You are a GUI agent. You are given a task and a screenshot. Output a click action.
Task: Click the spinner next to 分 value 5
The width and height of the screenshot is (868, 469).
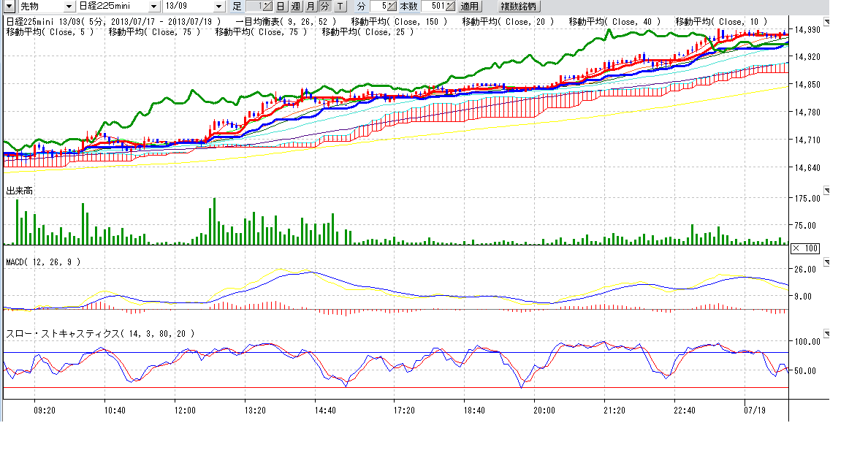pos(391,6)
